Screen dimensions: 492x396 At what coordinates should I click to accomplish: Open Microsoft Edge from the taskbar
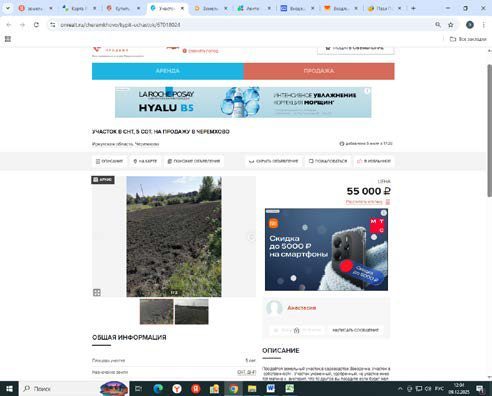point(158,388)
